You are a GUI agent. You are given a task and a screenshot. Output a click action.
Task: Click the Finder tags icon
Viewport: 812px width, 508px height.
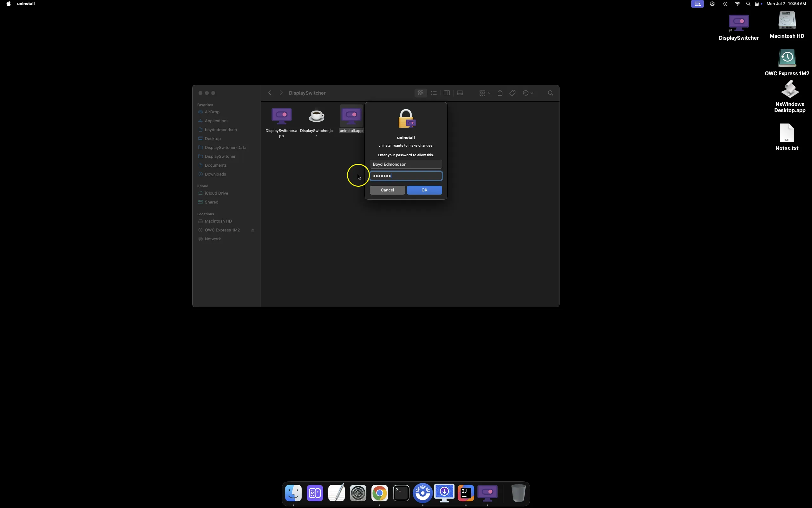pyautogui.click(x=512, y=93)
